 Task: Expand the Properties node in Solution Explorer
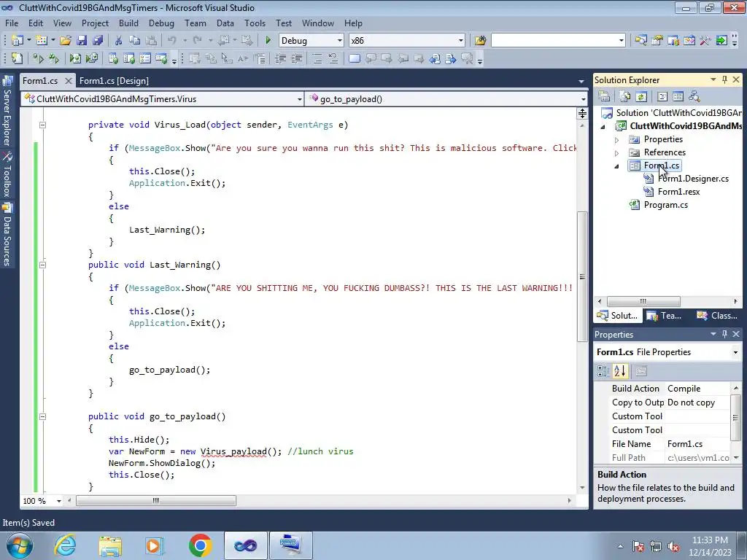pos(617,139)
